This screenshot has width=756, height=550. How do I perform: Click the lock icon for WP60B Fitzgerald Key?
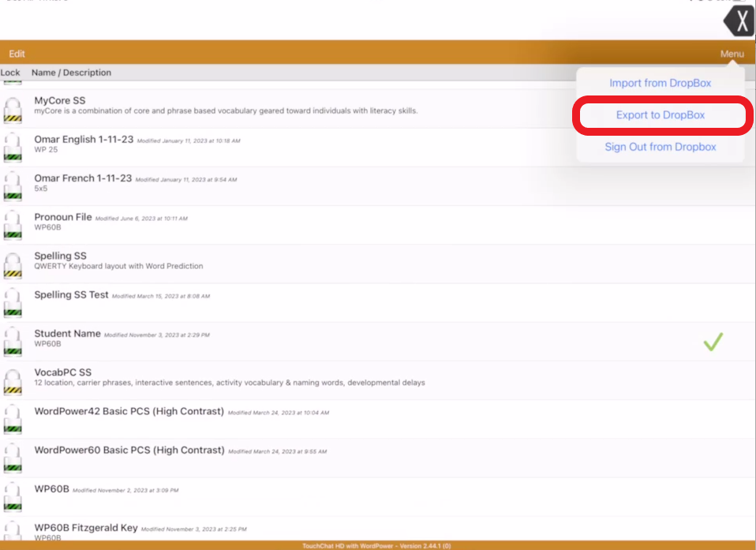[x=13, y=531]
